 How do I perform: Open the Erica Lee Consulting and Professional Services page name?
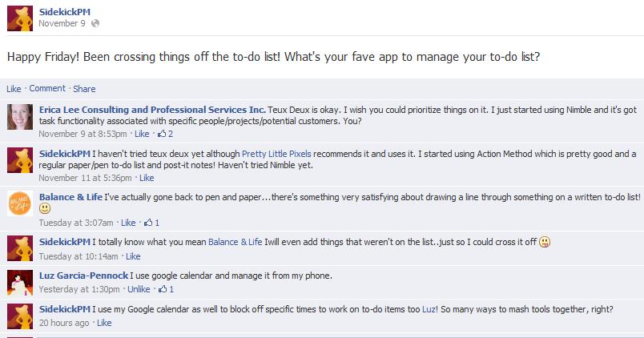point(152,110)
